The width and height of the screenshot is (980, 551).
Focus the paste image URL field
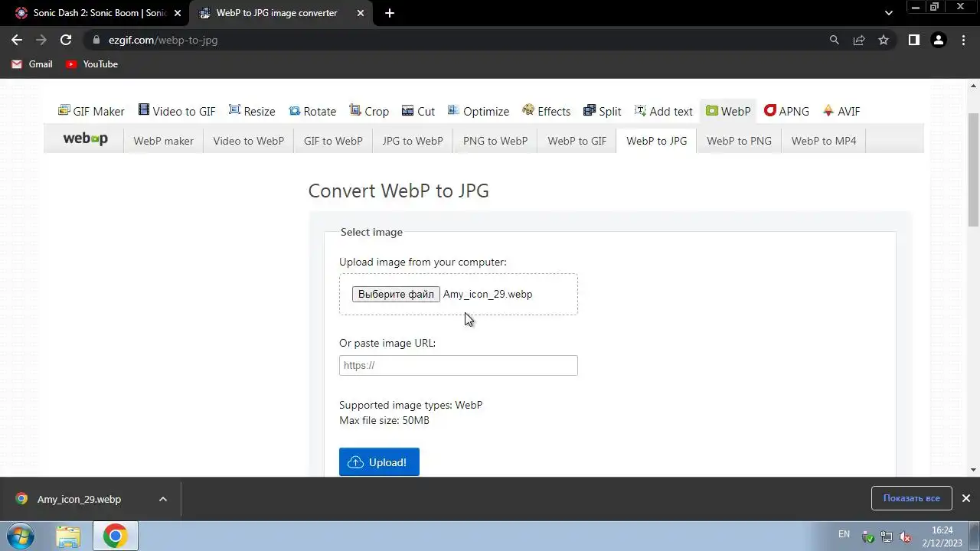tap(458, 365)
